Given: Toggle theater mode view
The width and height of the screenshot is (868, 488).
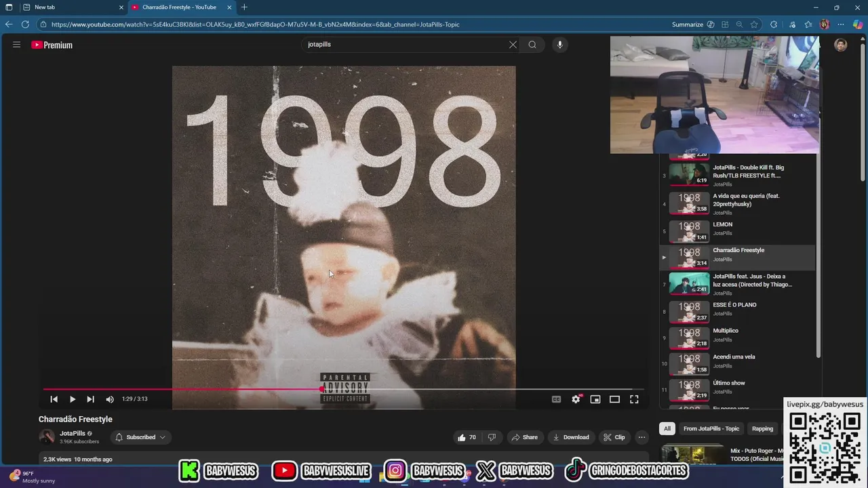Looking at the screenshot, I should [614, 399].
